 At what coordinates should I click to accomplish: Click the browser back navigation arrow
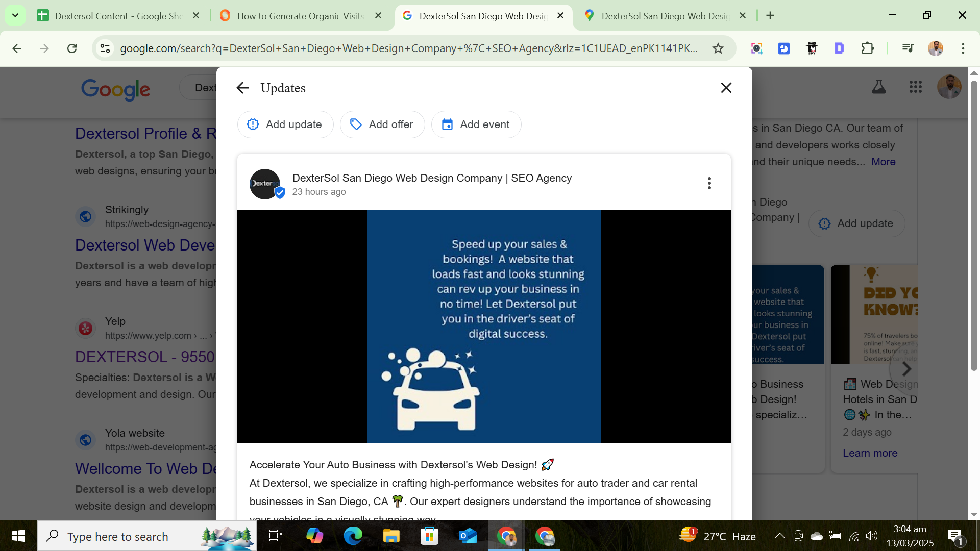click(17, 48)
